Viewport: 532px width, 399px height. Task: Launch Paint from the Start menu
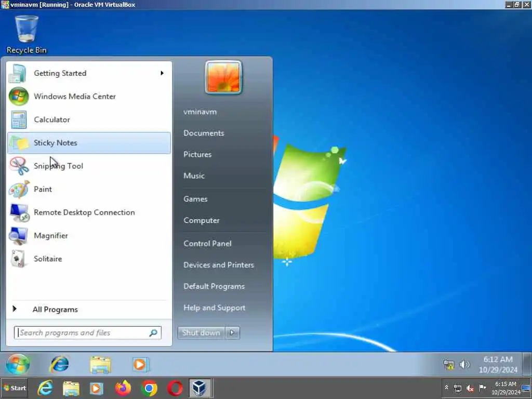click(x=89, y=189)
